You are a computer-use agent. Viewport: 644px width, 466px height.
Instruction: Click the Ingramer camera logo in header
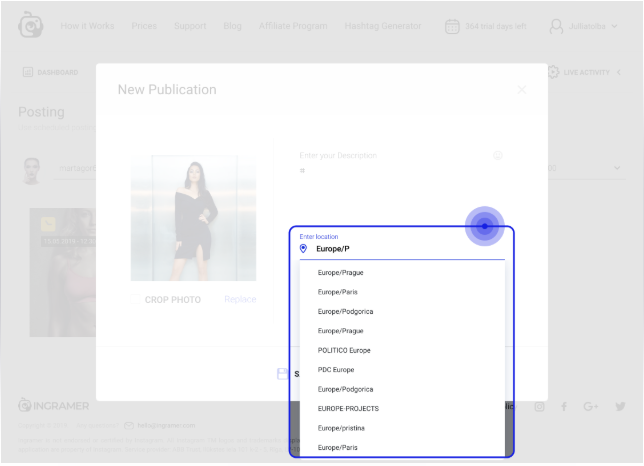click(30, 25)
